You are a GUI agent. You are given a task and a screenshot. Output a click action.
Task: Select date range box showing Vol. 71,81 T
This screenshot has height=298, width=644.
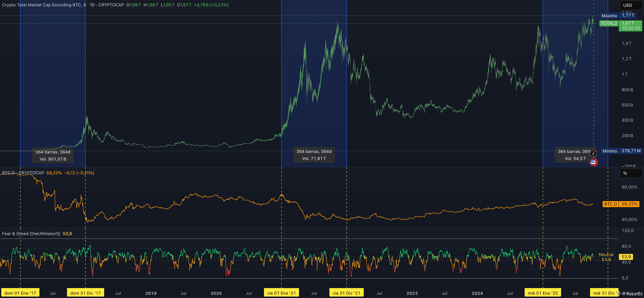(314, 155)
